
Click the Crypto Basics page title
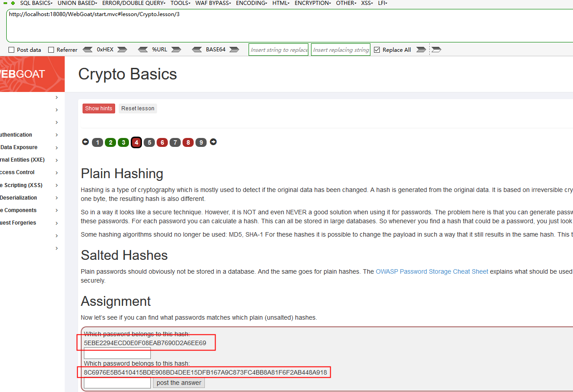(x=128, y=74)
